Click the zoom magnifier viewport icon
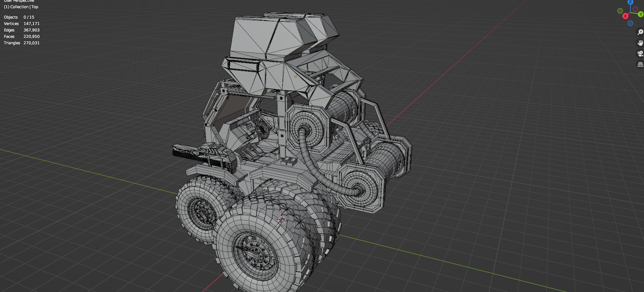The width and height of the screenshot is (644, 292). pos(640,32)
